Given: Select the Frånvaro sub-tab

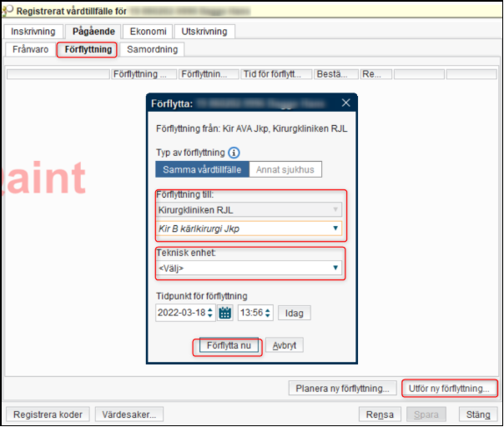Looking at the screenshot, I should [x=31, y=49].
